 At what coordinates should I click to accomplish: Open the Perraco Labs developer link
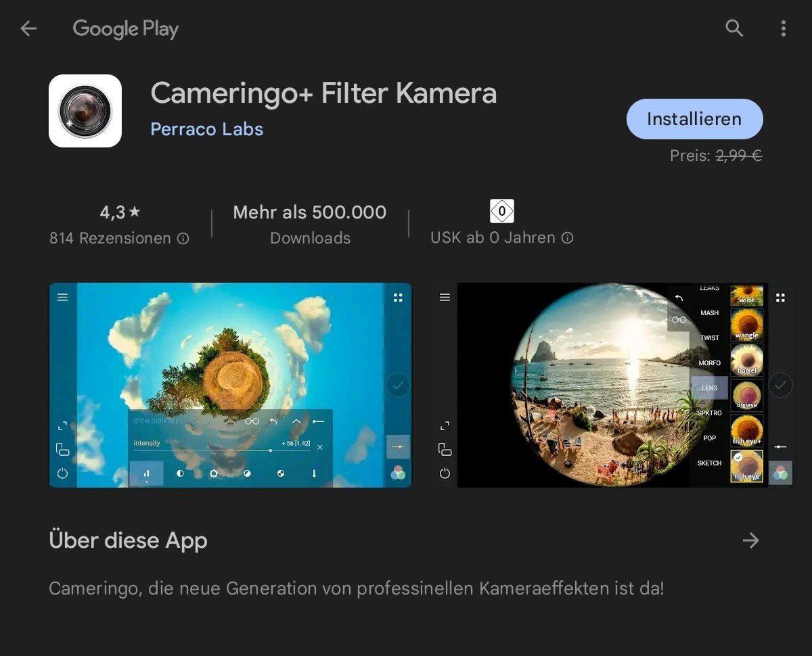[x=206, y=129]
